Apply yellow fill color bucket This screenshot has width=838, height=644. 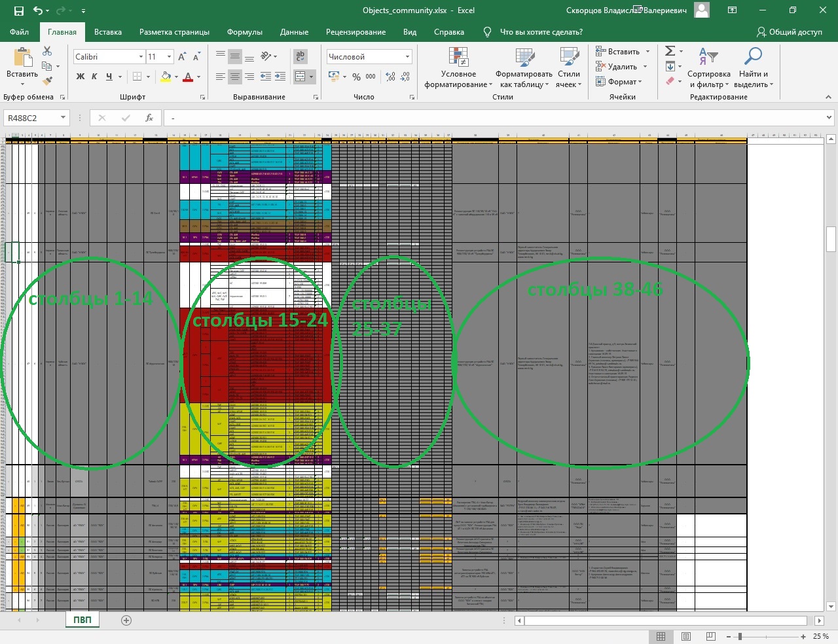coord(166,77)
